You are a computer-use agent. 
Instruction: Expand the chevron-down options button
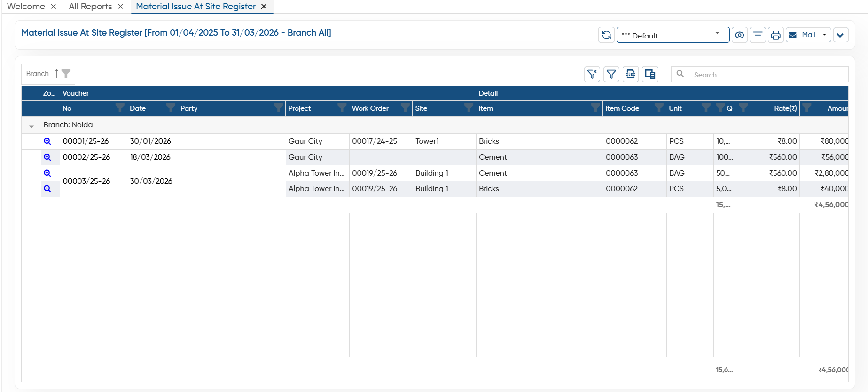[x=840, y=35]
